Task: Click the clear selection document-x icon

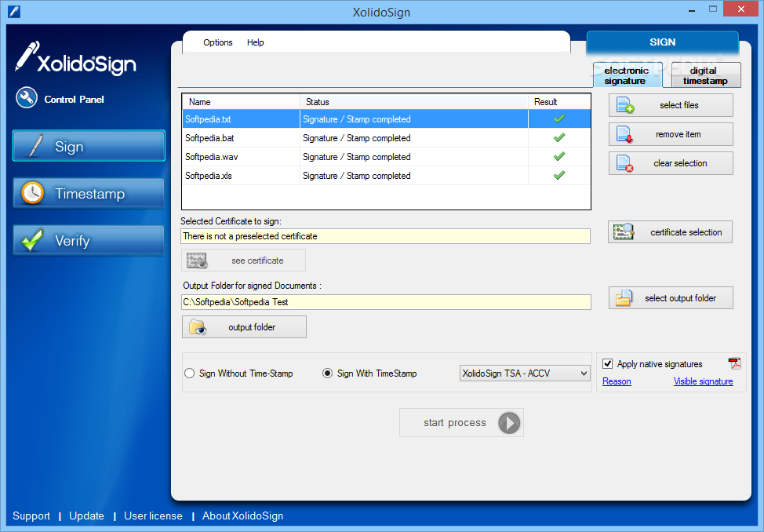Action: tap(624, 163)
